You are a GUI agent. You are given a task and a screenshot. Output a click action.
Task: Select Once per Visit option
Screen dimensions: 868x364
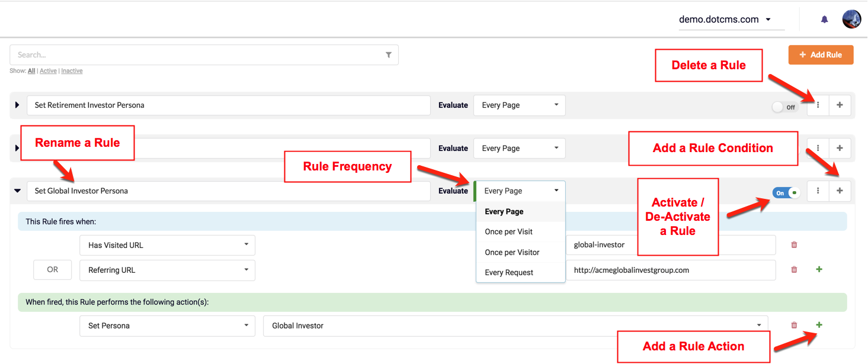(x=508, y=232)
